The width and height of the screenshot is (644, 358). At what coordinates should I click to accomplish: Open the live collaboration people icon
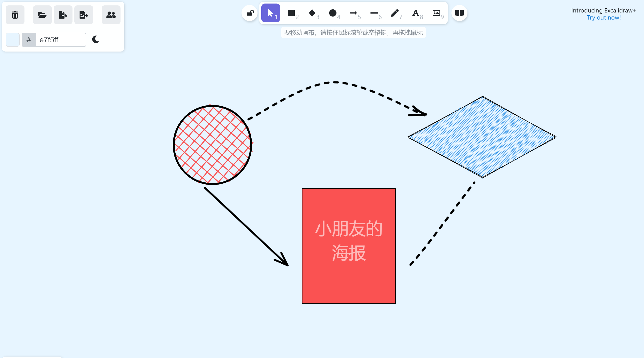111,15
